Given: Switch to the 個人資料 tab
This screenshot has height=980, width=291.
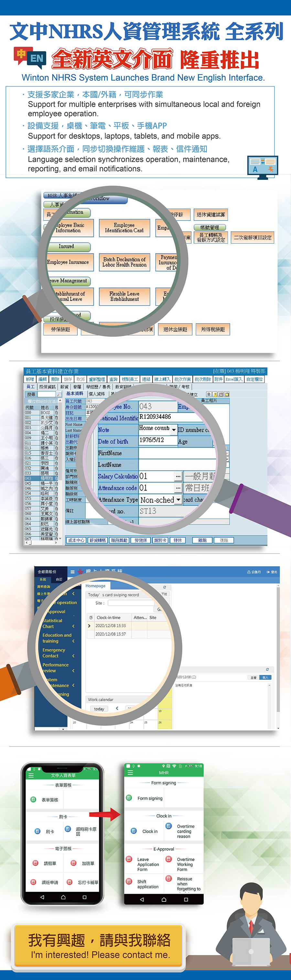Looking at the screenshot, I should tap(97, 394).
